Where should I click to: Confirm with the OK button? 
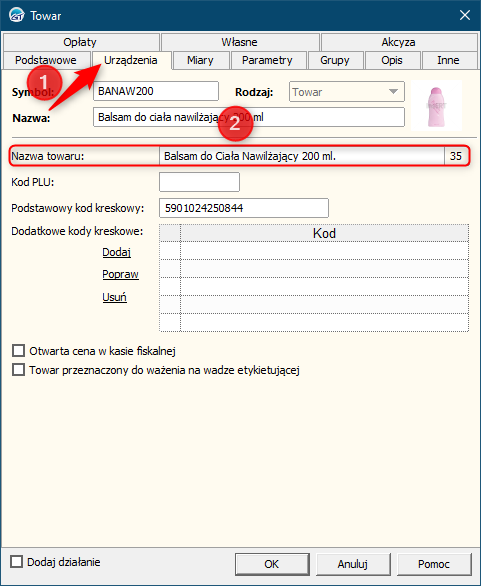click(x=272, y=564)
